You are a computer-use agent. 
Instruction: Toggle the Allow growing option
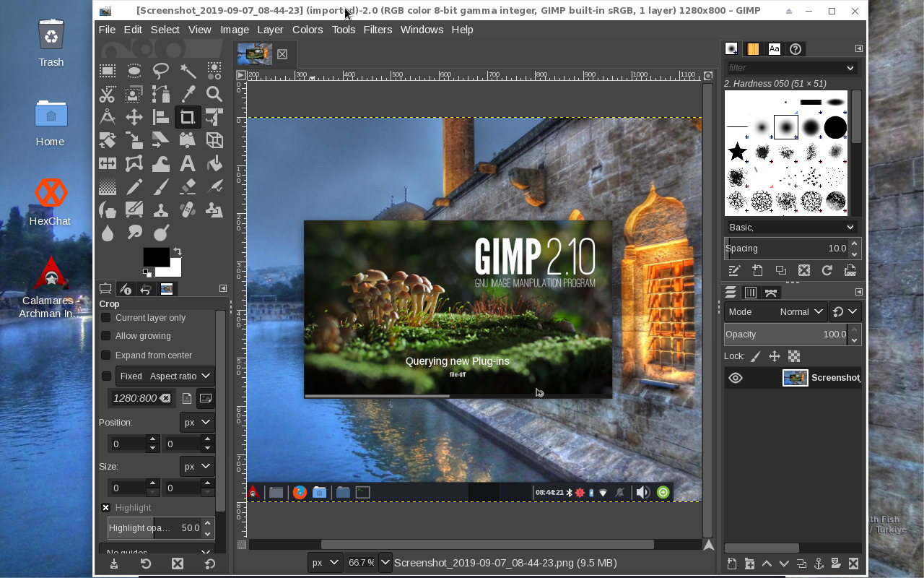point(106,336)
